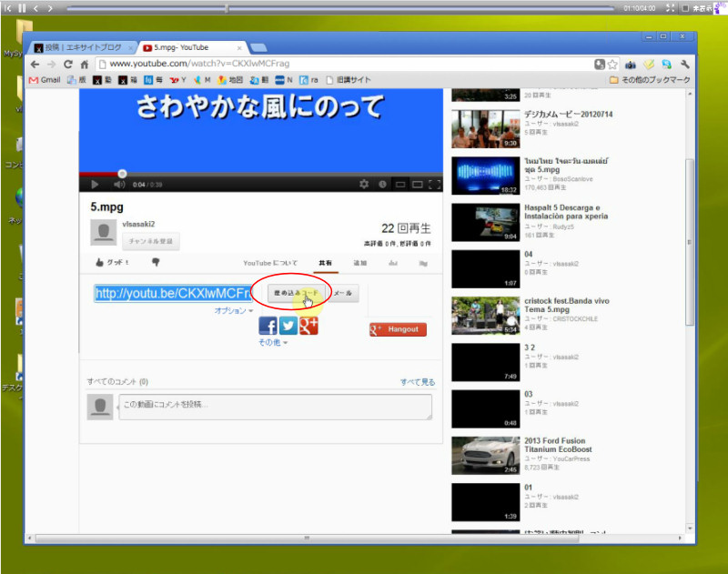Screen dimensions: 728x574
Task: Click the browser back arrow
Action: [35, 64]
